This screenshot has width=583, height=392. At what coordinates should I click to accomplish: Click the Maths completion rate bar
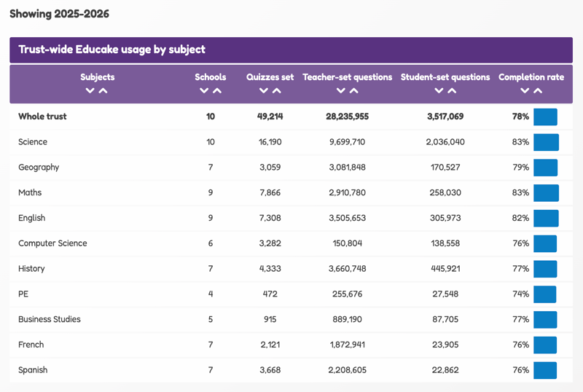[546, 192]
